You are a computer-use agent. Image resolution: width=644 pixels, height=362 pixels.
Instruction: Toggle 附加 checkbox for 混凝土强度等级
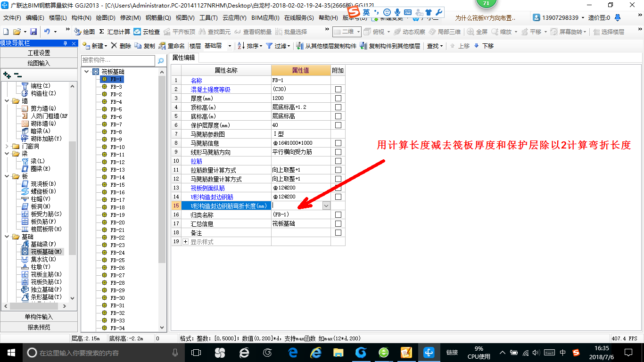tap(338, 89)
